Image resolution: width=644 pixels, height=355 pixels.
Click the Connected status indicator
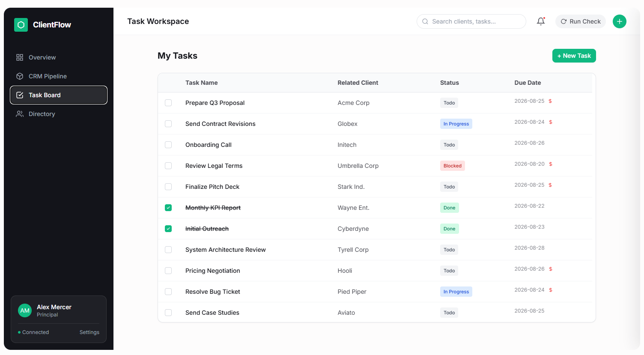33,332
